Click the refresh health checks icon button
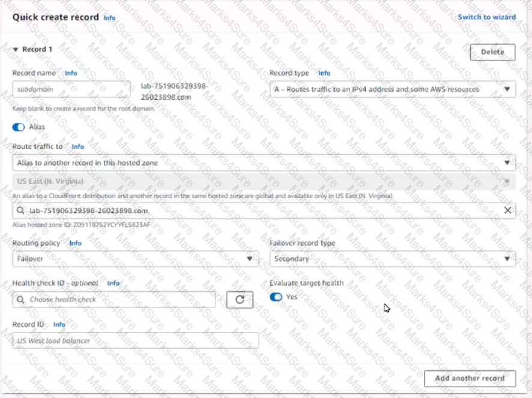532x398 pixels. (240, 300)
